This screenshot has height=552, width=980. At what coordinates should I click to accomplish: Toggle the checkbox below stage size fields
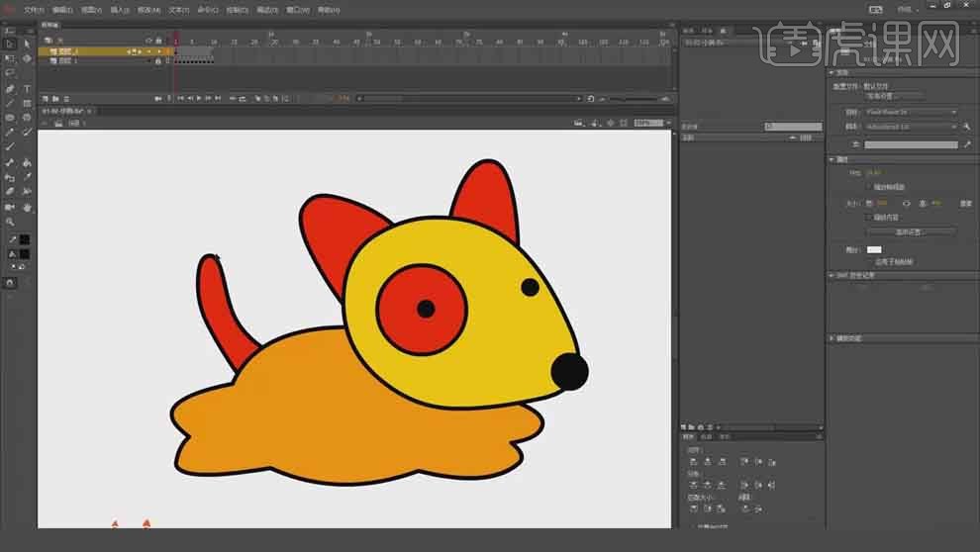coord(869,217)
